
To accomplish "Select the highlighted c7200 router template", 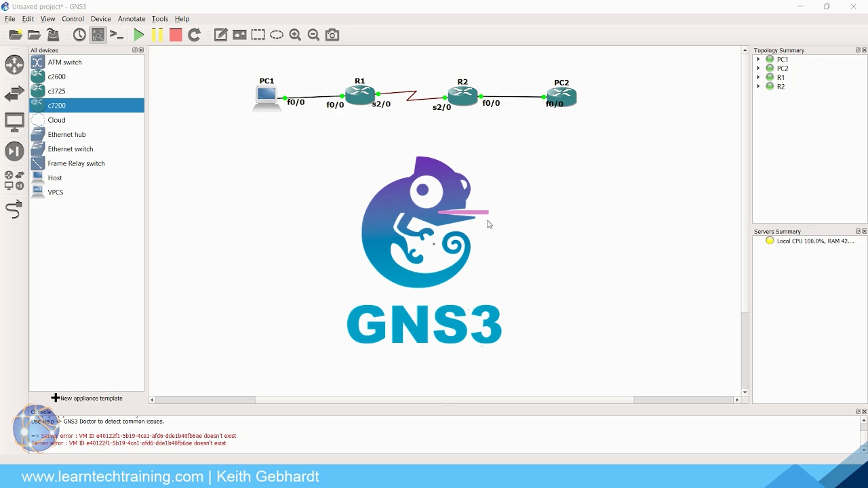I will pyautogui.click(x=87, y=106).
